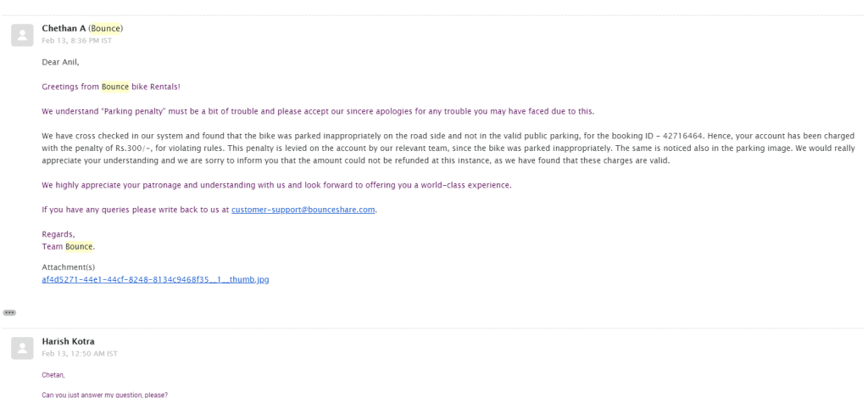868x398 pixels.
Task: Click highlighted Bounce in the Team signature
Action: 79,247
